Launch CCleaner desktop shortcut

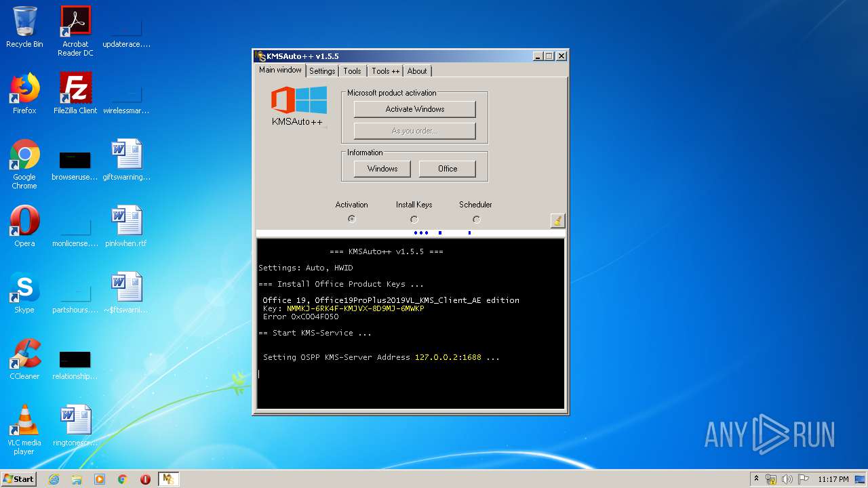(x=24, y=359)
